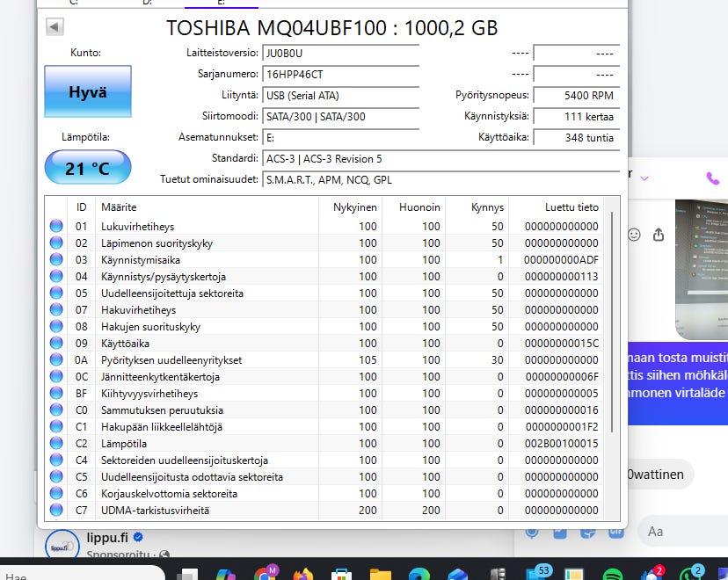
Task: Click the emoji reaction smiley in the chat
Action: [634, 235]
